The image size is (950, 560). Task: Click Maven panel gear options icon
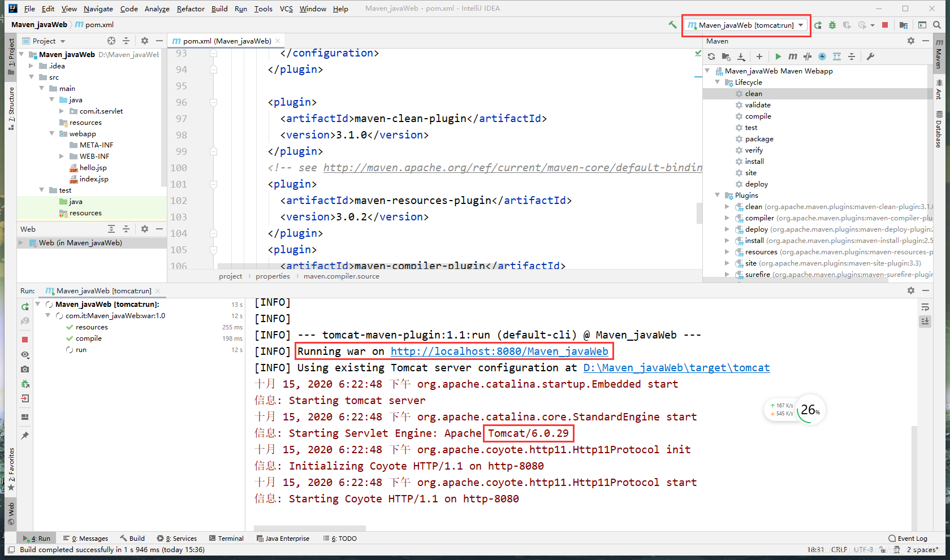tap(910, 41)
